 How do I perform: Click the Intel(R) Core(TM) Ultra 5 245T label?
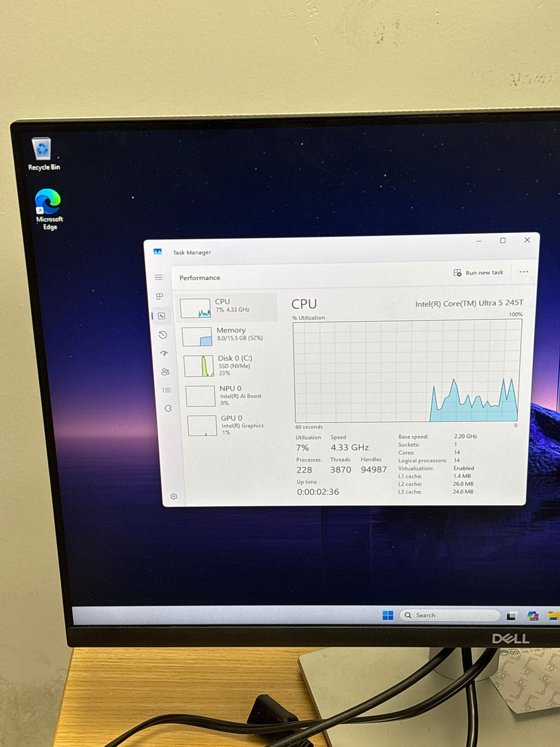coord(469,303)
